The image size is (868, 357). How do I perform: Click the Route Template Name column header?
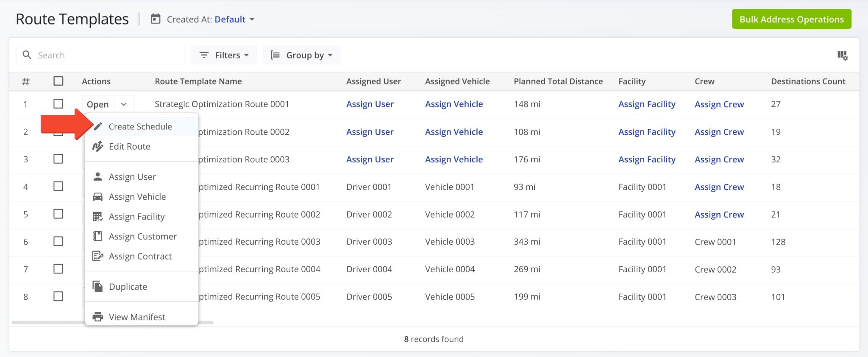coord(198,81)
